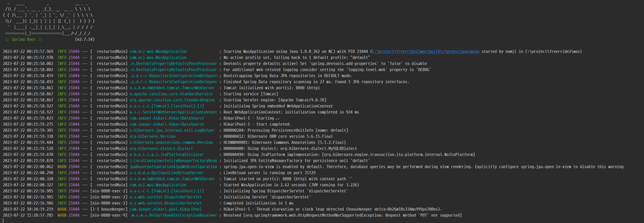The width and height of the screenshot is (644, 223).
Task: Click 'initialization completed in 924 ms' message
Action: pyautogui.click(x=291, y=112)
